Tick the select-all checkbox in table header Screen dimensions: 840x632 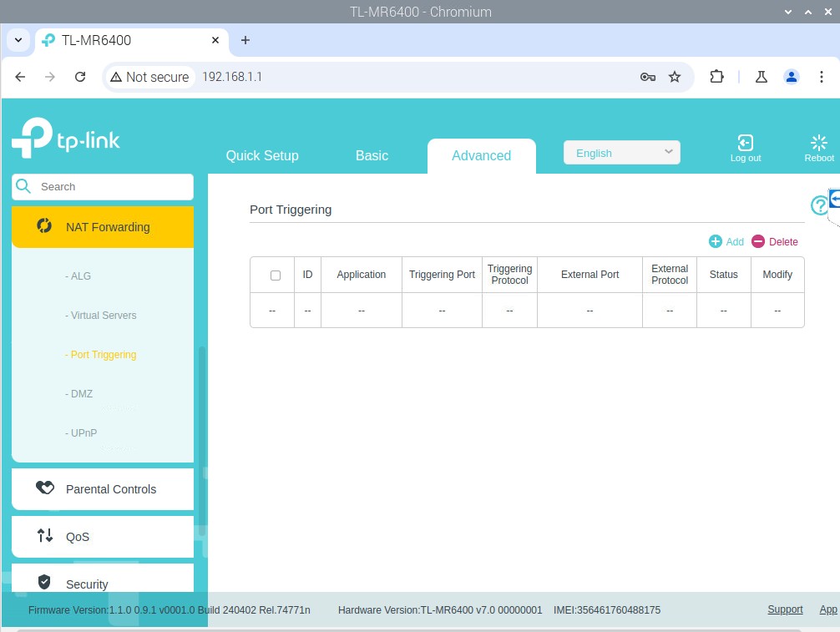click(x=276, y=275)
